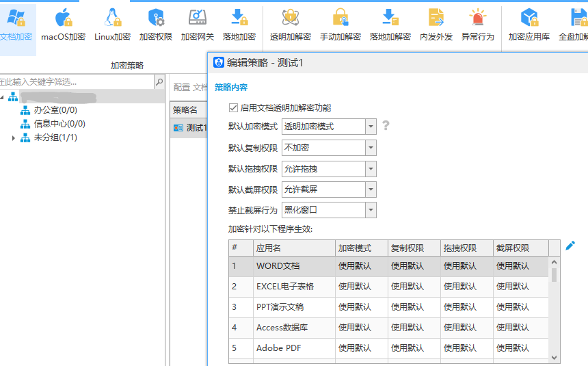
Task: Select the EXCEL电子表格 table row
Action: 388,287
